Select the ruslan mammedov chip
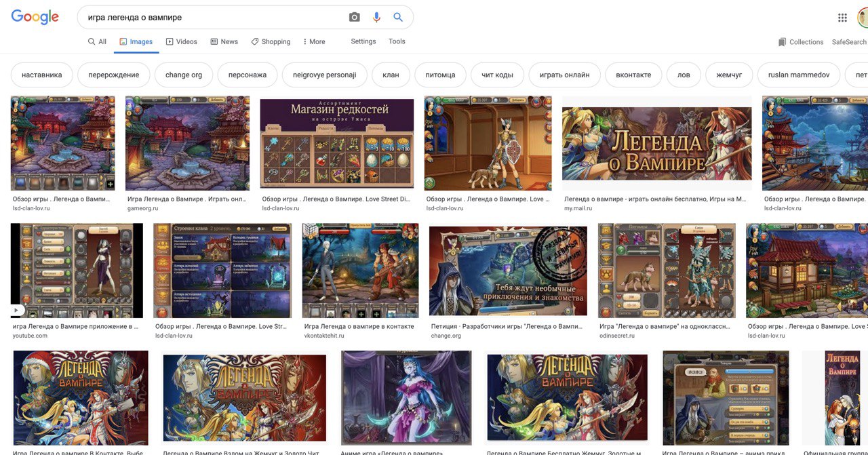Viewport: 868px width, 455px height. pos(799,75)
